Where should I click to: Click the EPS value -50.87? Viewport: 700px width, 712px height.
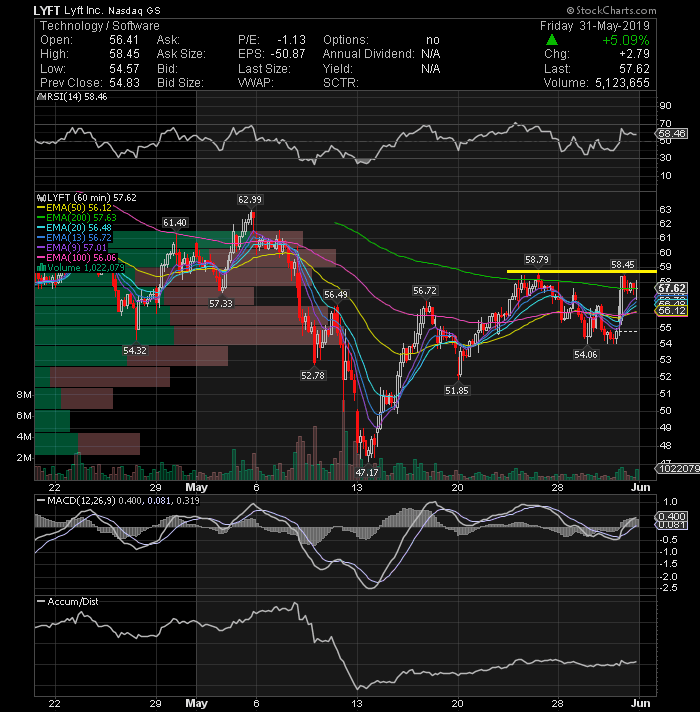click(288, 54)
